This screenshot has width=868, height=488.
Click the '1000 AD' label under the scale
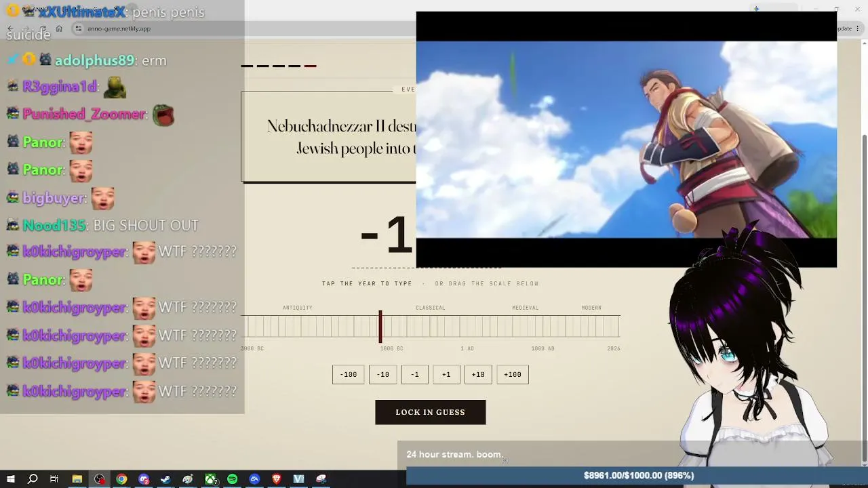click(x=542, y=348)
